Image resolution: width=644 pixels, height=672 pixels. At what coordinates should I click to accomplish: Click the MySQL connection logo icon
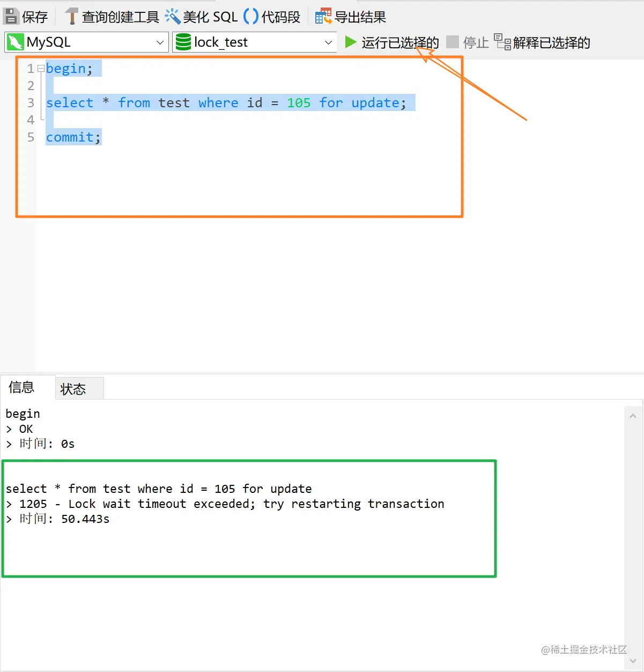click(x=15, y=42)
